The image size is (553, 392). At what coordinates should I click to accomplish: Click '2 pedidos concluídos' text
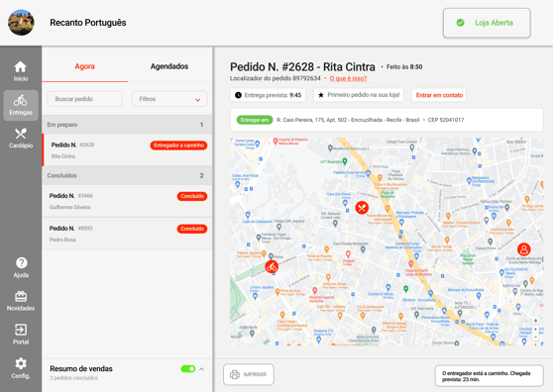pyautogui.click(x=73, y=378)
